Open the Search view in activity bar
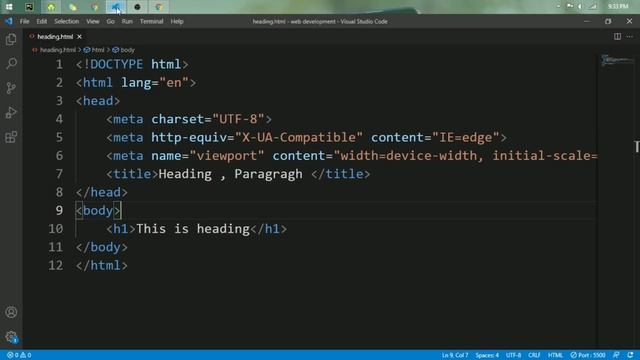Viewport: 640px width, 360px height. click(x=11, y=63)
